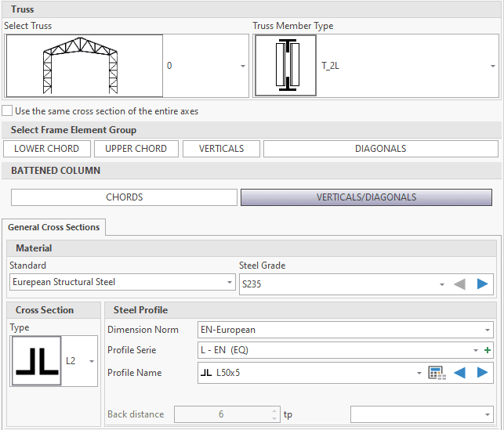Select the previous steel grade arrow

pyautogui.click(x=460, y=284)
